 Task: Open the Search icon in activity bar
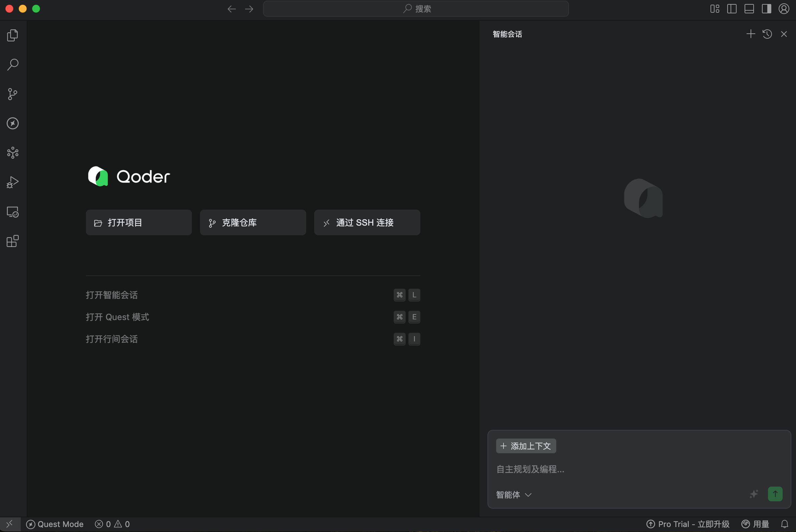tap(13, 64)
